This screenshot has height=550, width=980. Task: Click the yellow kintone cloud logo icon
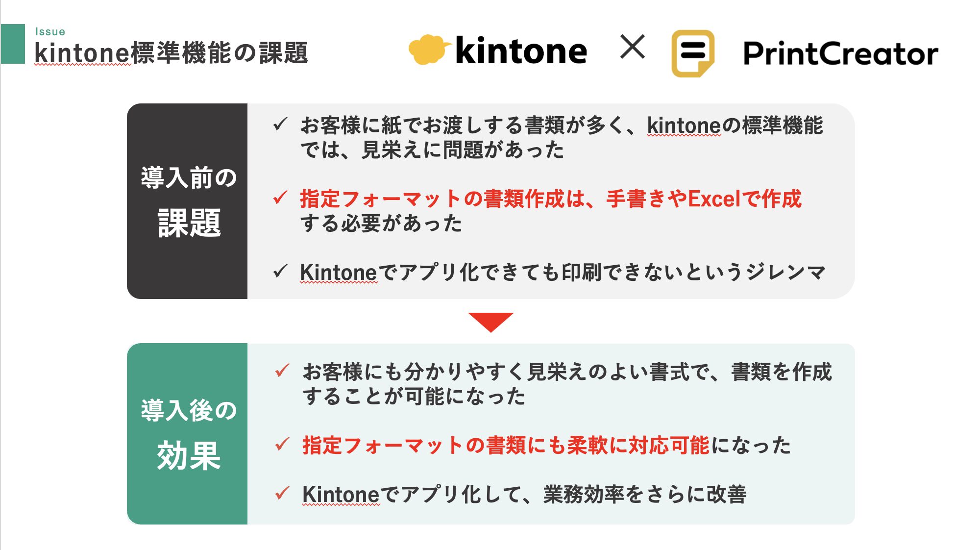[x=429, y=50]
